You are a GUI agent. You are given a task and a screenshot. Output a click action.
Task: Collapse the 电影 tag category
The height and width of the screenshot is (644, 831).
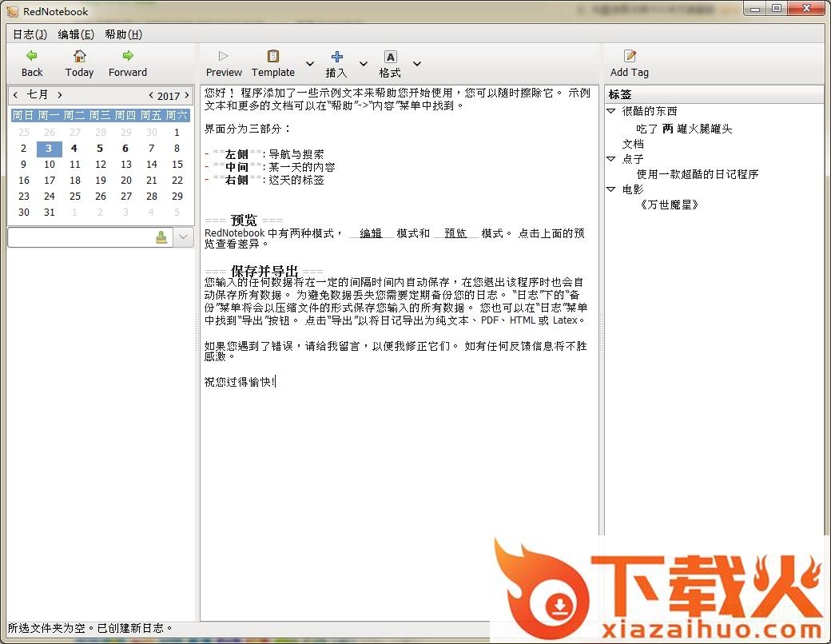611,189
